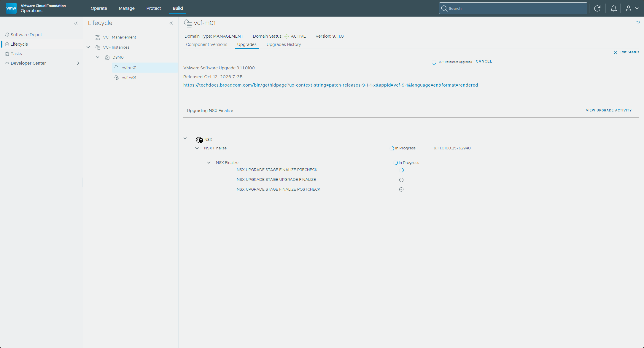Collapse the nested NSX Finalize row
The width and height of the screenshot is (644, 348).
209,163
